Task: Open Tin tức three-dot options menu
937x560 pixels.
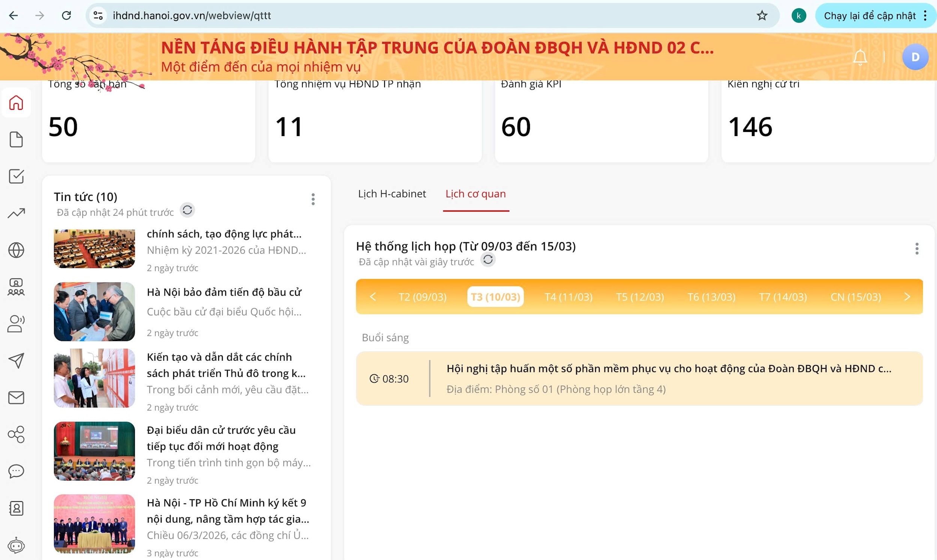Action: (313, 199)
